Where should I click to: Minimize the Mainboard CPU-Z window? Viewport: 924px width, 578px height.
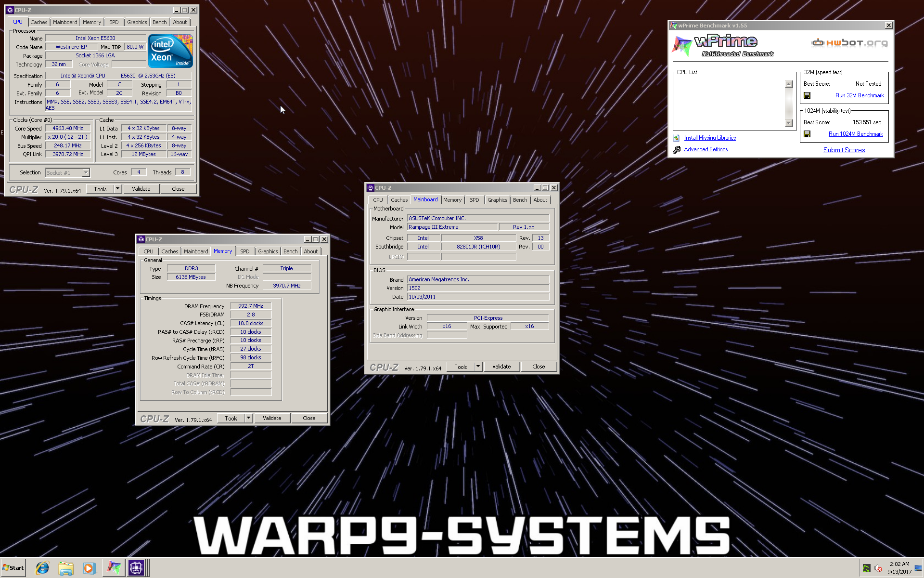(537, 188)
